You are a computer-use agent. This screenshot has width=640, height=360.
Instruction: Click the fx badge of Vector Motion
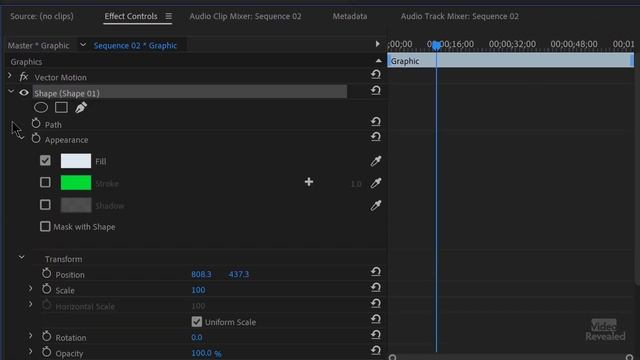(24, 77)
